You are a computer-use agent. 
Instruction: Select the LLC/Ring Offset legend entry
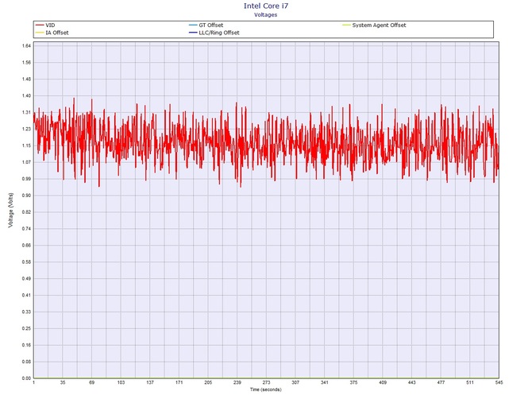(x=214, y=33)
